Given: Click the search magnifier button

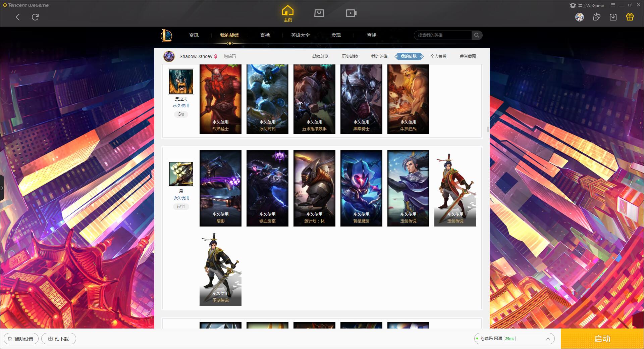Looking at the screenshot, I should tap(477, 35).
